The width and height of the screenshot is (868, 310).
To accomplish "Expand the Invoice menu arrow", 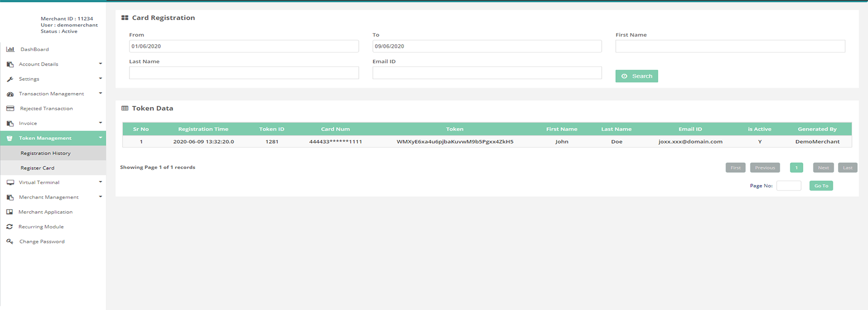I will 100,123.
